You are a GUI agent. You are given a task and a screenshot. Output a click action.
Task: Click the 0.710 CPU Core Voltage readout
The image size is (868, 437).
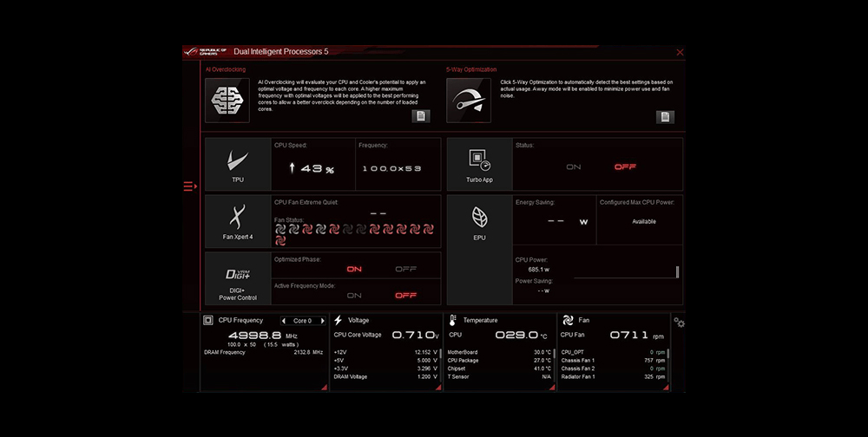(415, 335)
